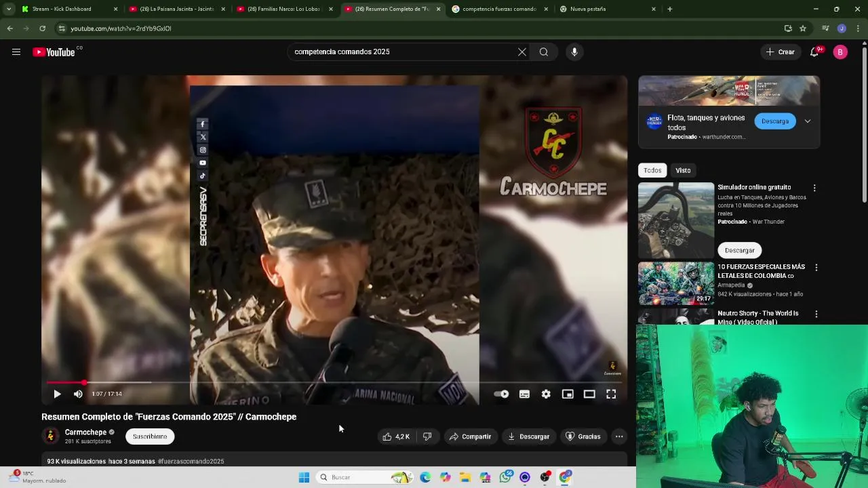Toggle subtitles in the player controls
Screen dimensions: 868x488
pyautogui.click(x=524, y=394)
